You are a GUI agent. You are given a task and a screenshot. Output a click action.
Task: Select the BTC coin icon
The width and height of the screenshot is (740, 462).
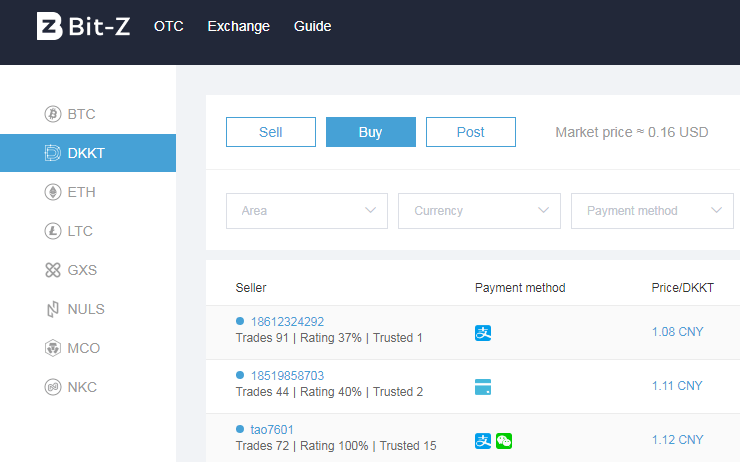tap(53, 114)
